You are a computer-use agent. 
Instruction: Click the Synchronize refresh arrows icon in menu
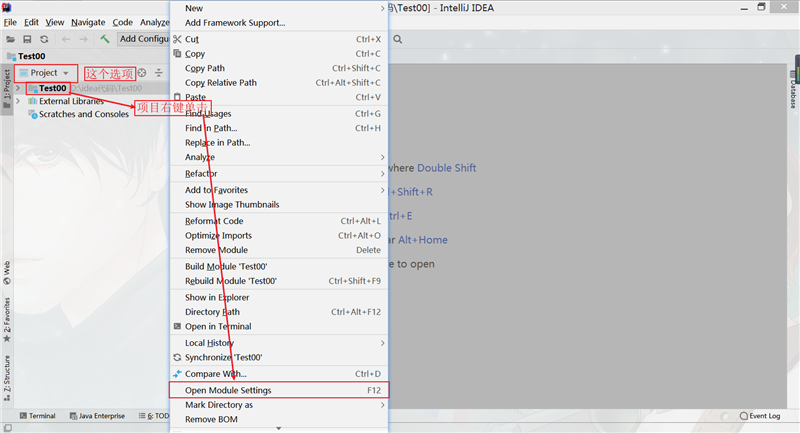[x=177, y=357]
